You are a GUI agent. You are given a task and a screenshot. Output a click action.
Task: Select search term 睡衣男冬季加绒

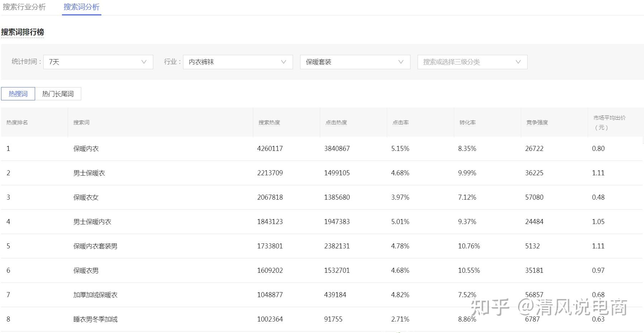95,319
